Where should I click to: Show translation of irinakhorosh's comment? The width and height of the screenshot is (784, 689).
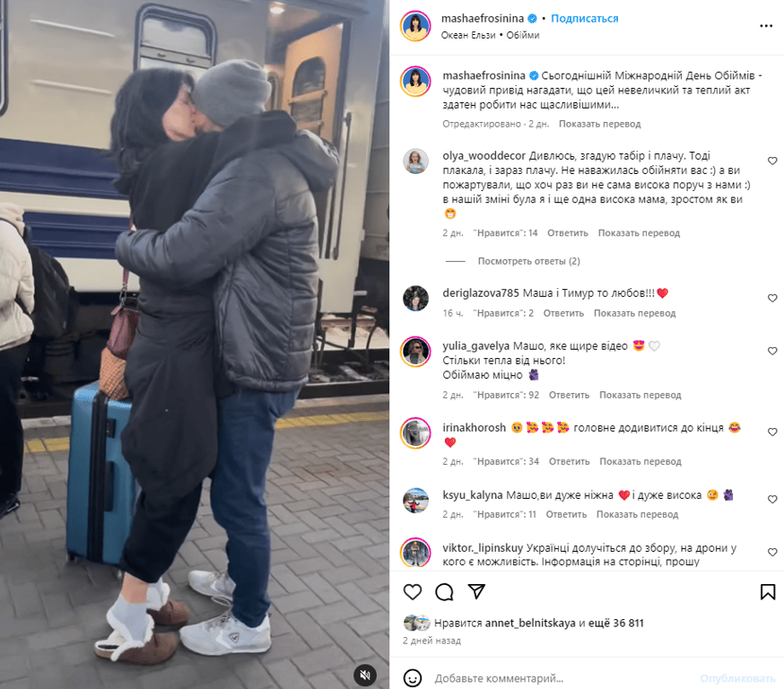point(640,461)
